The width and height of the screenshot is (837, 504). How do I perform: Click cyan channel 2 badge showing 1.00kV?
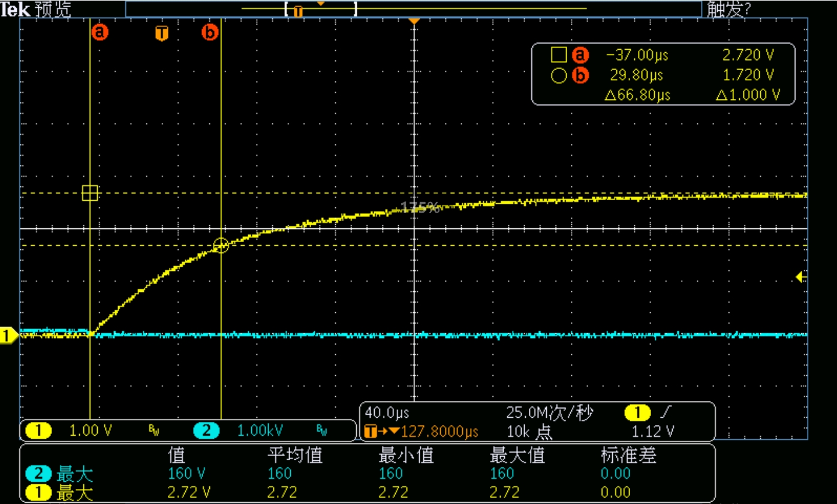(206, 430)
